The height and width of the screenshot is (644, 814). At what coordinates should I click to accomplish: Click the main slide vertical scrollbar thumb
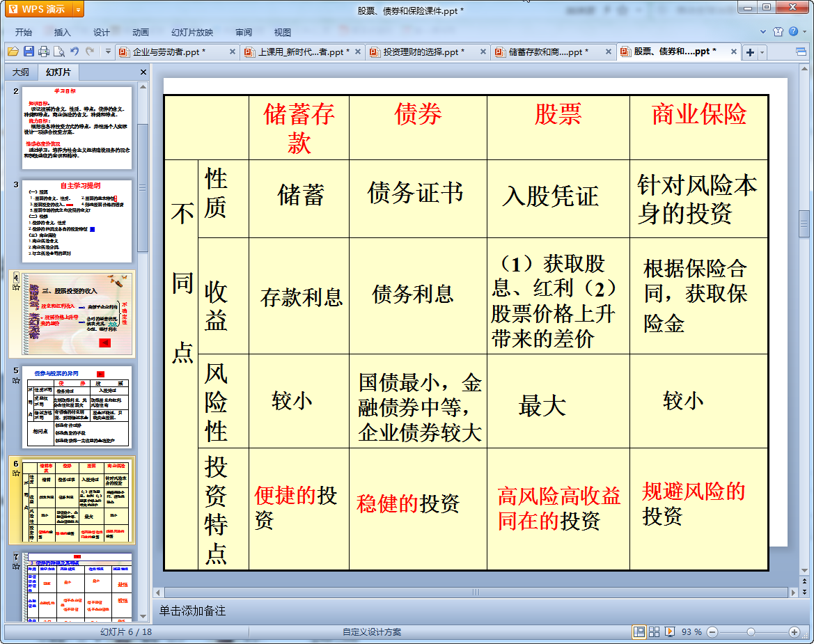tap(804, 224)
